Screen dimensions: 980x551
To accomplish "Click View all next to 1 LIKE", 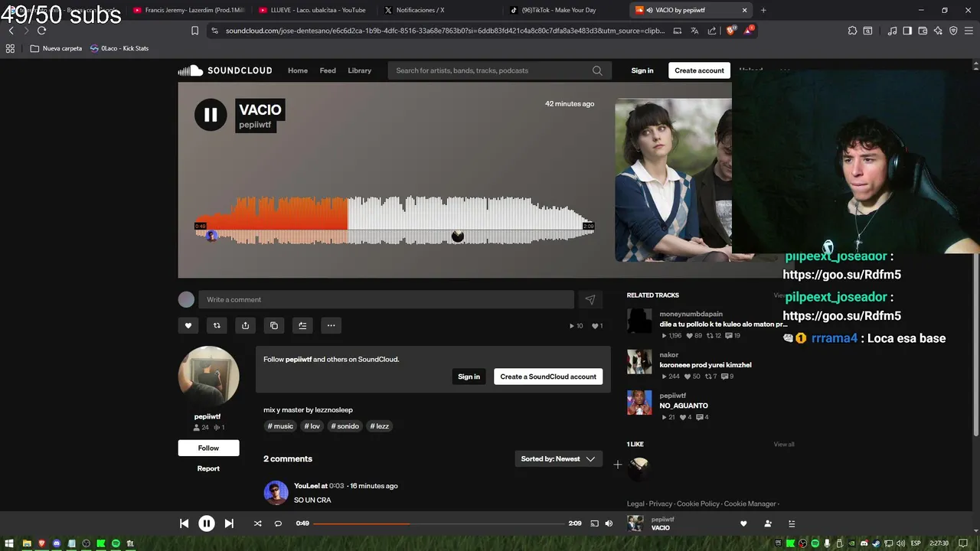I will (x=783, y=445).
